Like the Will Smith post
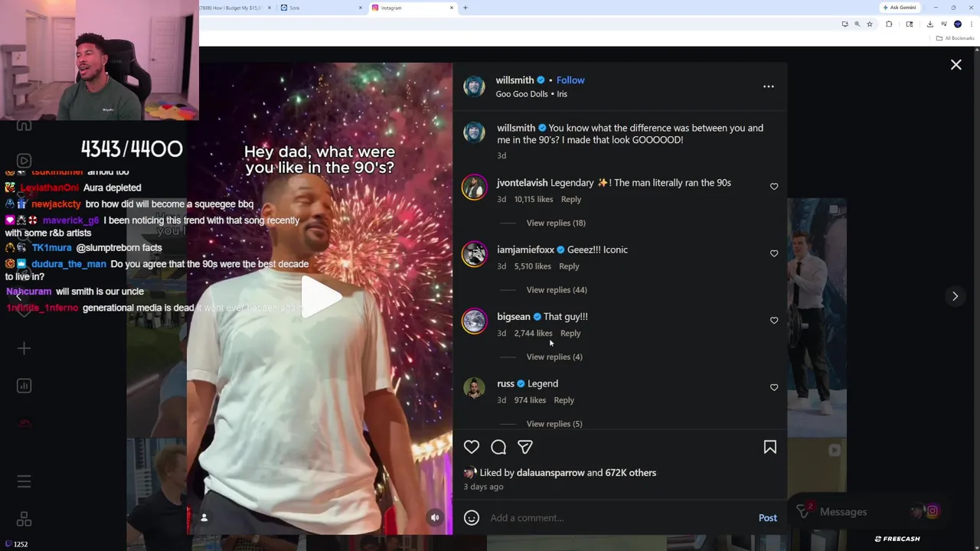Image resolution: width=980 pixels, height=551 pixels. (472, 447)
